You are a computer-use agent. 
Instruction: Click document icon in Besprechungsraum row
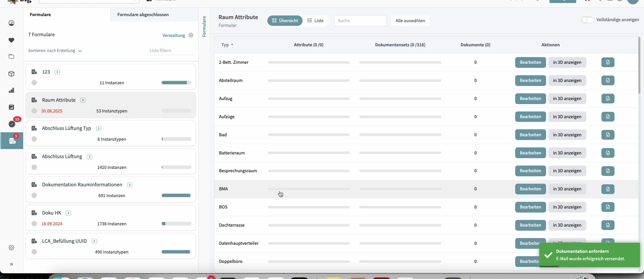[x=608, y=171]
